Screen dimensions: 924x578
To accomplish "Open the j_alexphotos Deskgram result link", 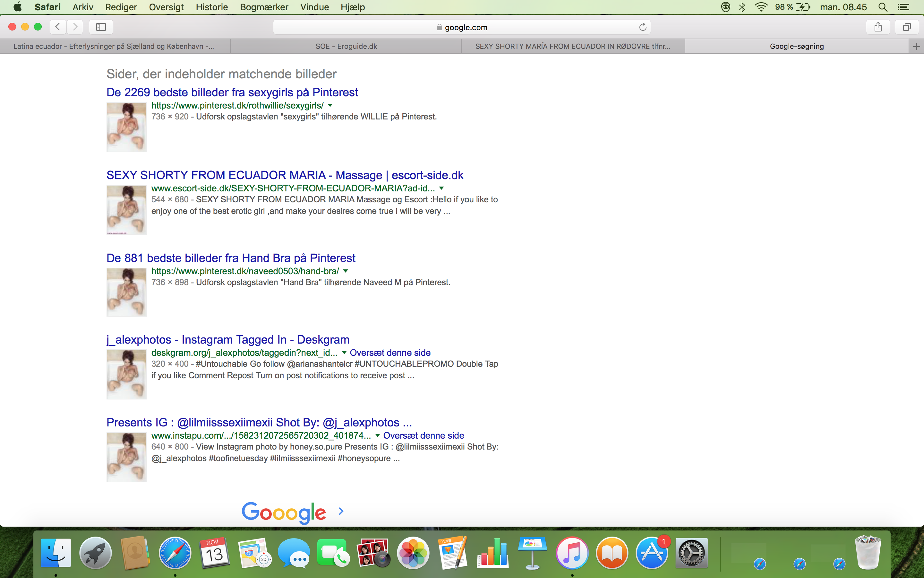I will coord(228,339).
